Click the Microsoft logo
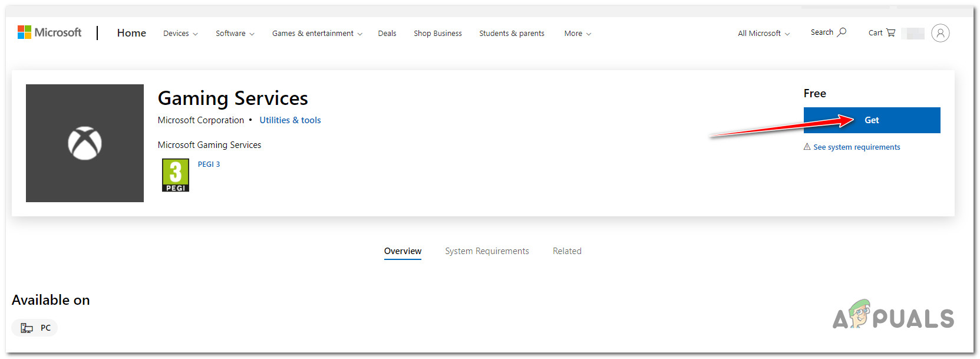This screenshot has height=359, width=980. click(50, 32)
